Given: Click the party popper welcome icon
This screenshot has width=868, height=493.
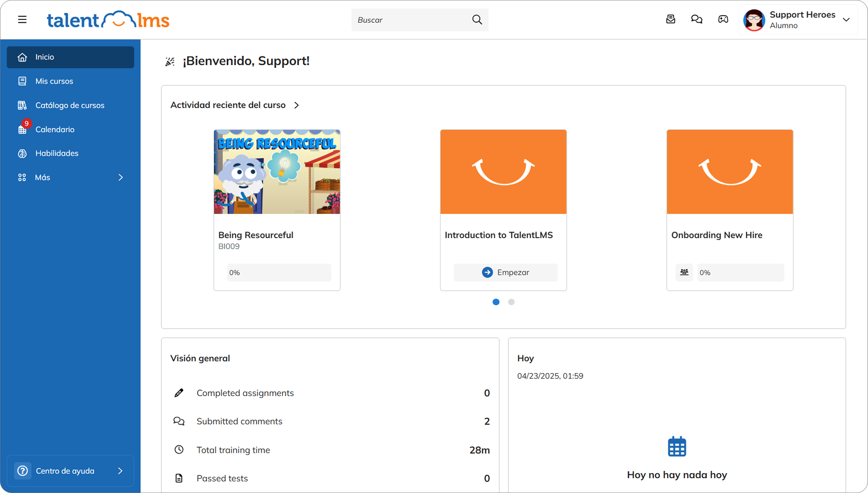Looking at the screenshot, I should pos(170,61).
